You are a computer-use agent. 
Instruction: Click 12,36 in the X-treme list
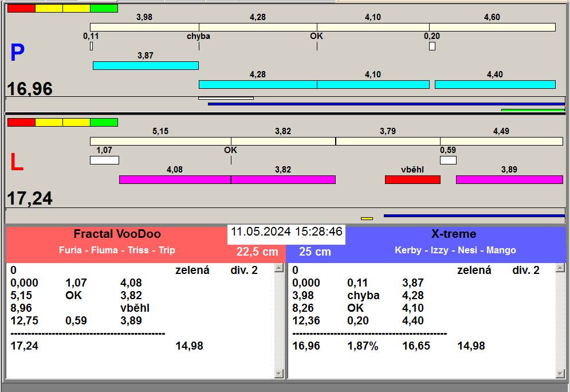pos(306,321)
